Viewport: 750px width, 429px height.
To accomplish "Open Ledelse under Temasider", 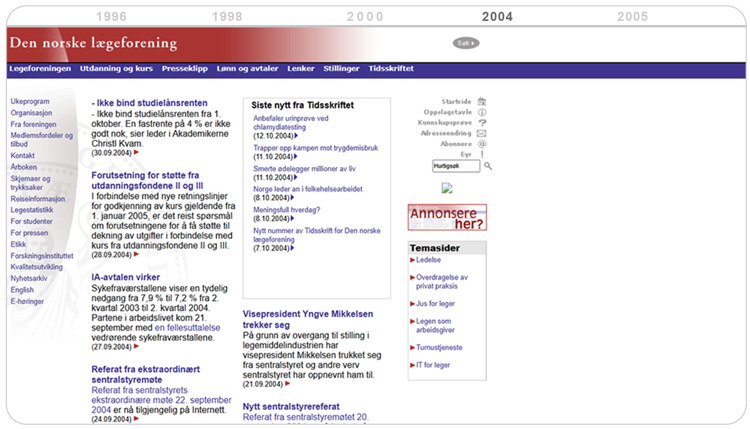I will (428, 260).
